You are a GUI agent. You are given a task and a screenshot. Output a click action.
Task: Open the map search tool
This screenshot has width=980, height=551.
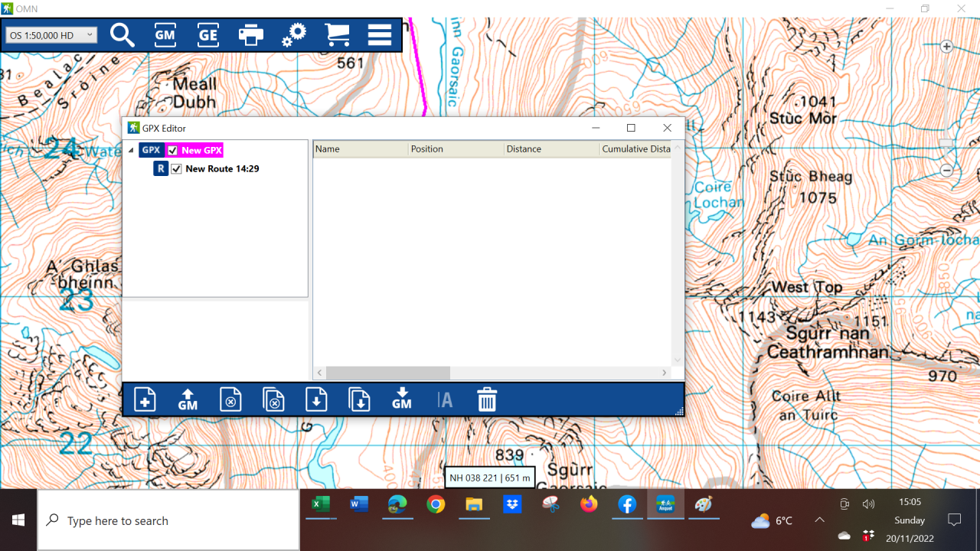pos(122,34)
